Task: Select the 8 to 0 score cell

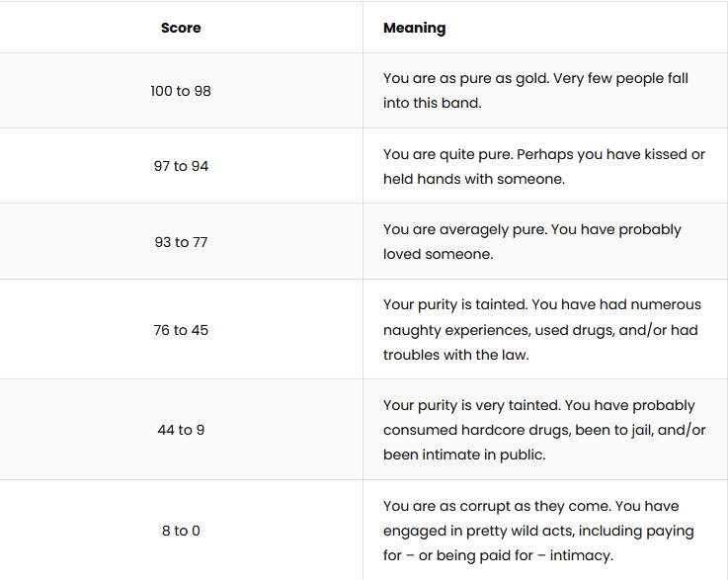Action: [181, 531]
